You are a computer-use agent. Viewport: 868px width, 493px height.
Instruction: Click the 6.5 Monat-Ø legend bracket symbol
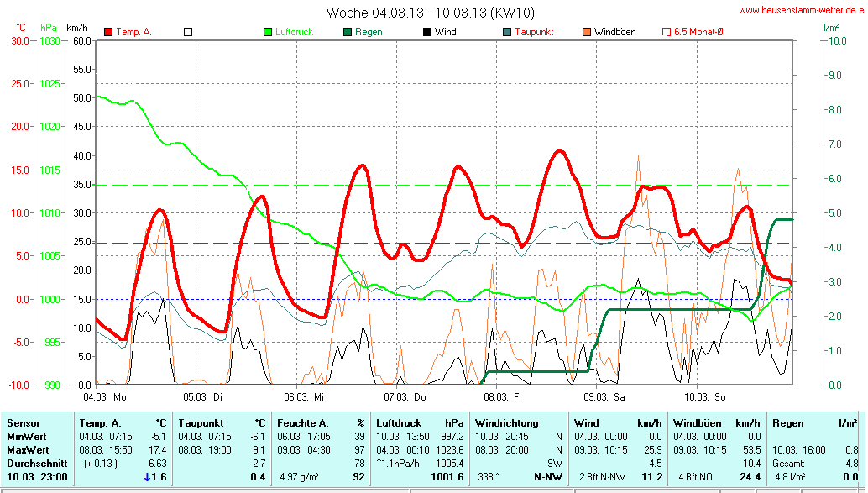pos(667,32)
